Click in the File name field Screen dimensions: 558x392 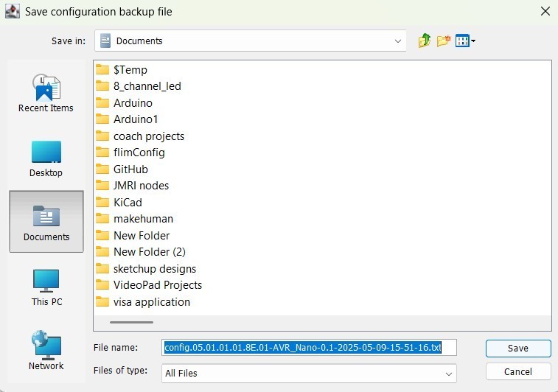click(x=309, y=348)
